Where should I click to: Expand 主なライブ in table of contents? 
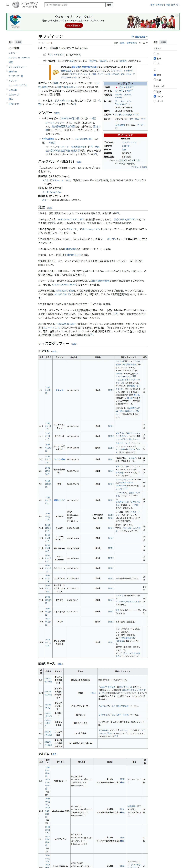point(7,94)
